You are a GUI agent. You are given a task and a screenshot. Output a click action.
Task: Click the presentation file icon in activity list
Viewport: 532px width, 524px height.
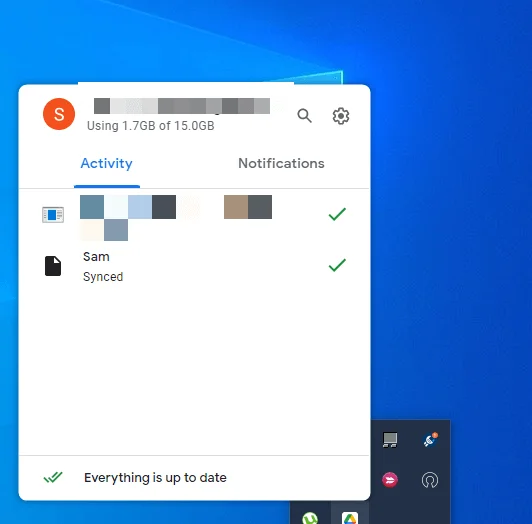pos(53,215)
